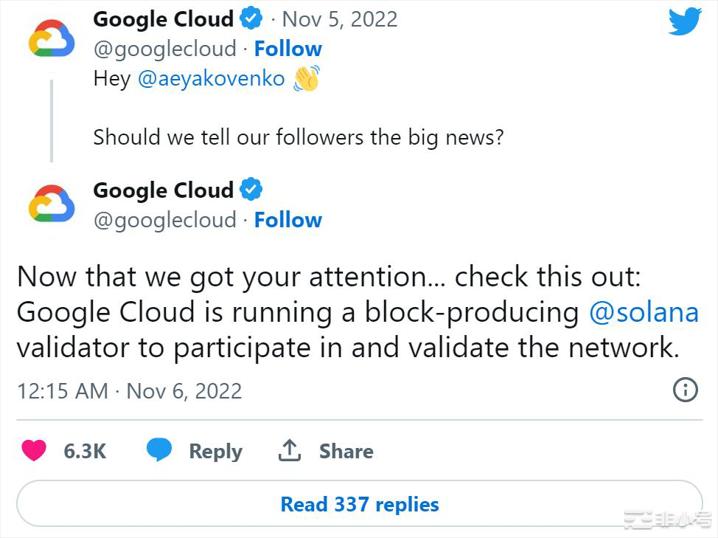Open the @aeyakovenko mention
This screenshot has height=538, width=718.
(x=210, y=79)
